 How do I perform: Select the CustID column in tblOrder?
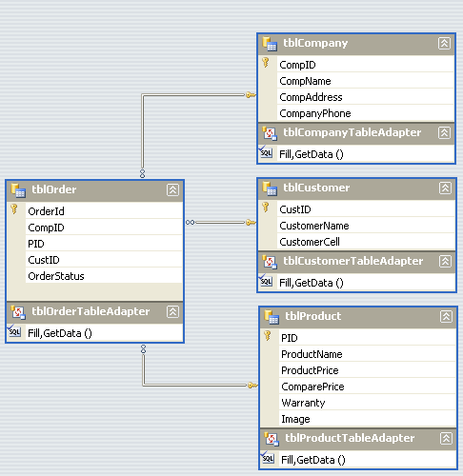(104, 260)
